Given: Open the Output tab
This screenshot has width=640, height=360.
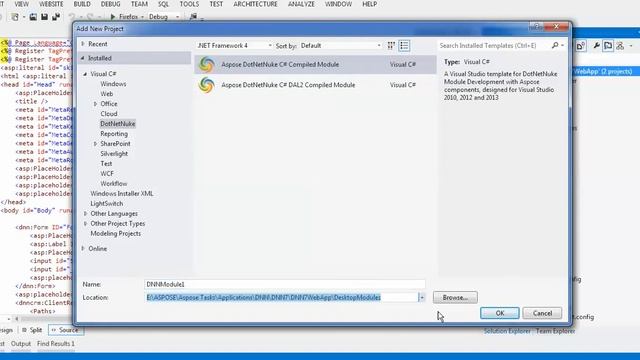Looking at the screenshot, I should (x=20, y=344).
